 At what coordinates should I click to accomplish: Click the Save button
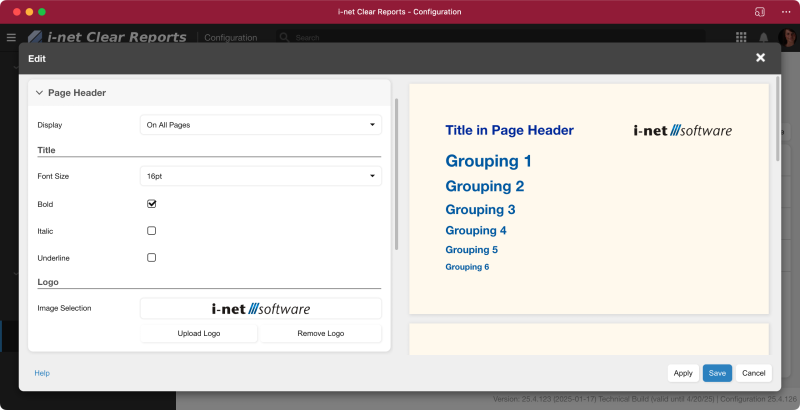(x=717, y=373)
